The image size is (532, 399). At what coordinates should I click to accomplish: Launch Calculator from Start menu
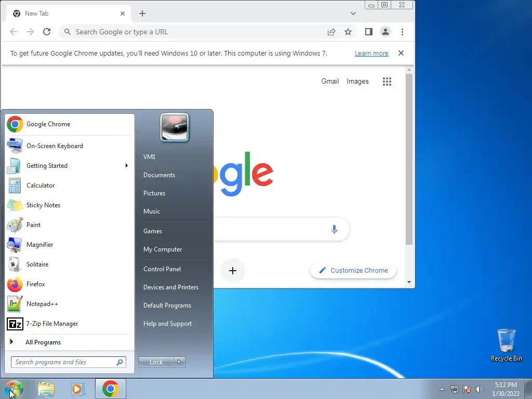coord(69,185)
